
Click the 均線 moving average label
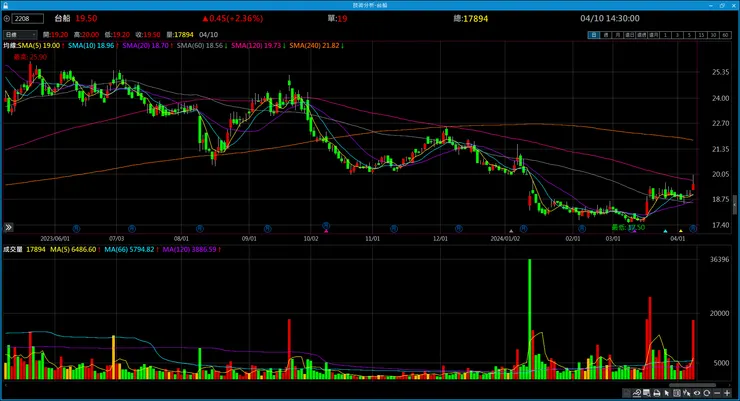[10, 46]
